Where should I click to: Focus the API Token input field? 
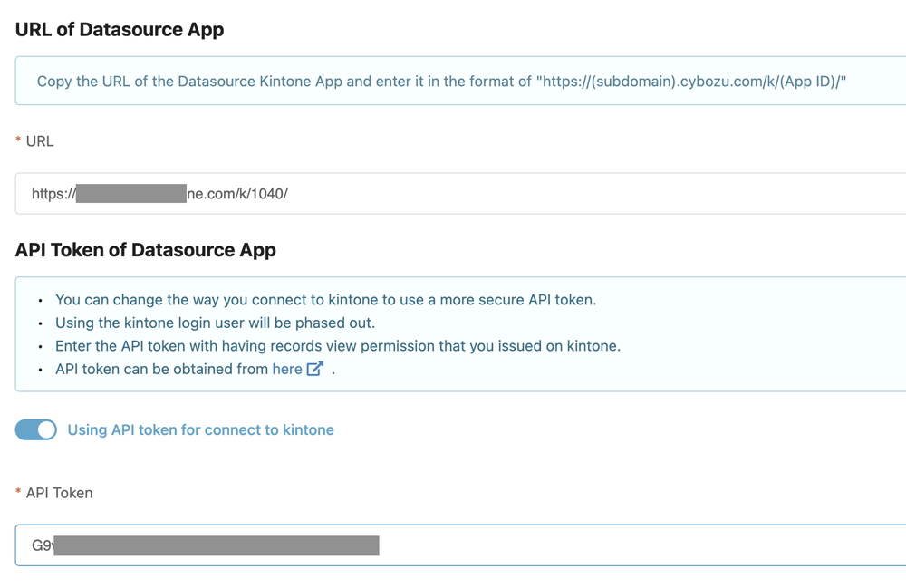[460, 545]
